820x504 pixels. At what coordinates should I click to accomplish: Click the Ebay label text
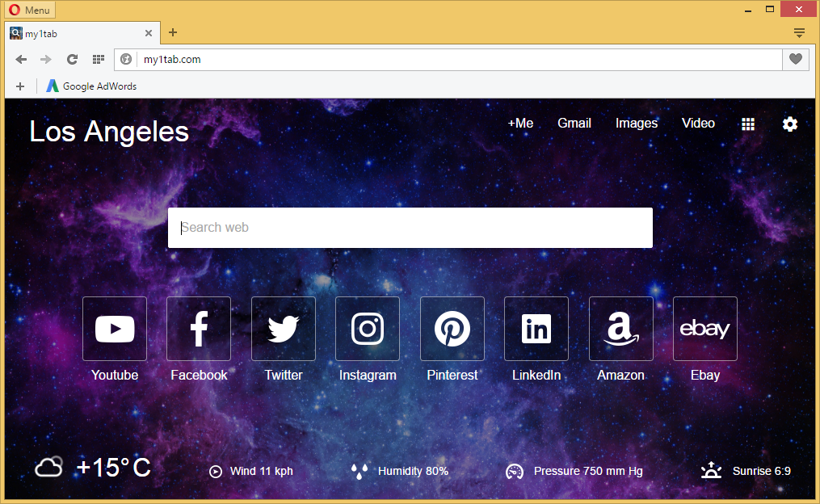(705, 376)
